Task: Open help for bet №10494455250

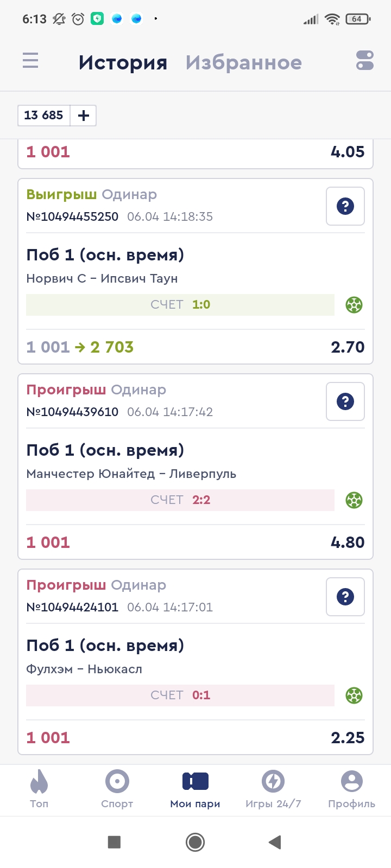Action: [345, 206]
